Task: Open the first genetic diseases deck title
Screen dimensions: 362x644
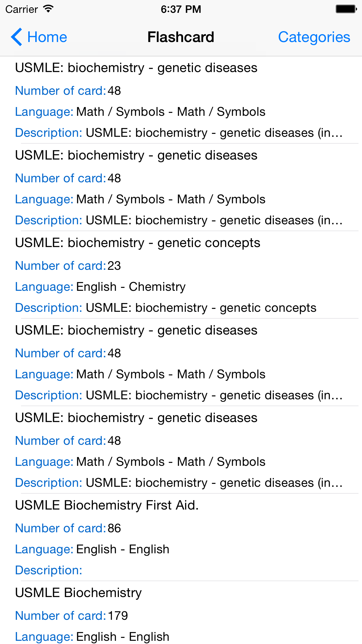Action: (136, 68)
